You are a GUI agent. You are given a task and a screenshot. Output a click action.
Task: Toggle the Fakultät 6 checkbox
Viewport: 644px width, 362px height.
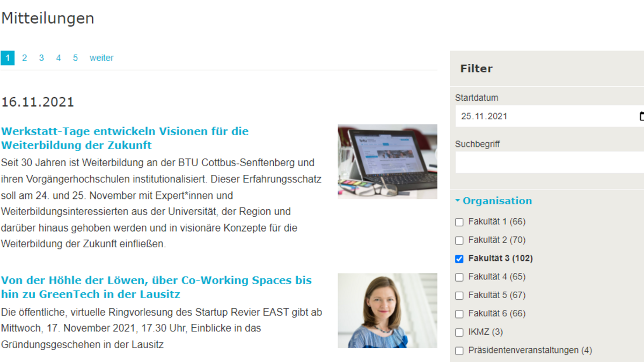point(459,314)
